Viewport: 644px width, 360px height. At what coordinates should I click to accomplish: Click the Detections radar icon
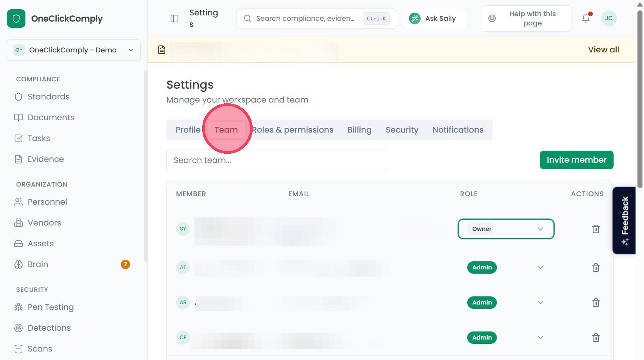(18, 328)
